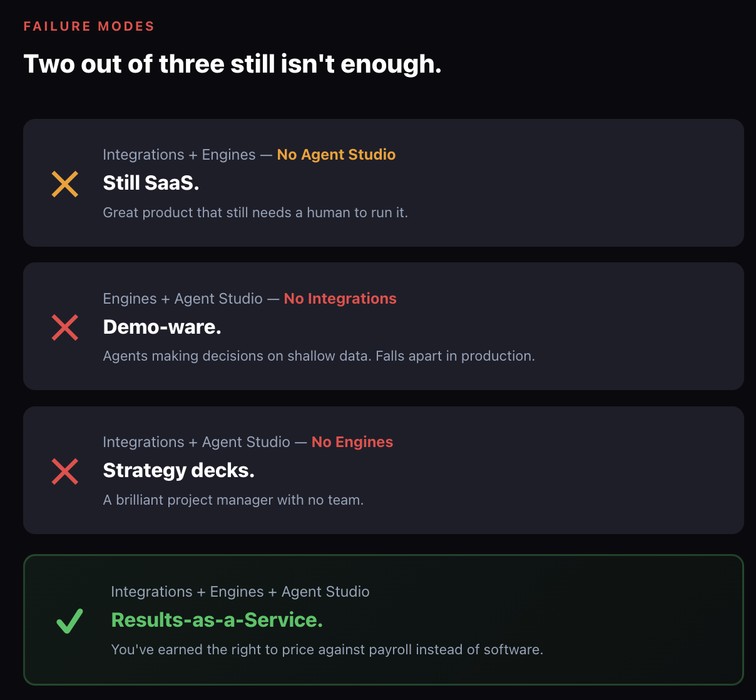Click "A brilliant project manager with no team" text
Screen dimensions: 756x700
coord(233,500)
